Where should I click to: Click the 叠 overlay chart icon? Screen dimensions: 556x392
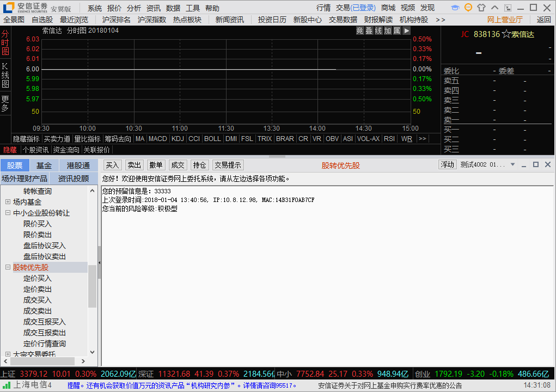tap(369, 30)
